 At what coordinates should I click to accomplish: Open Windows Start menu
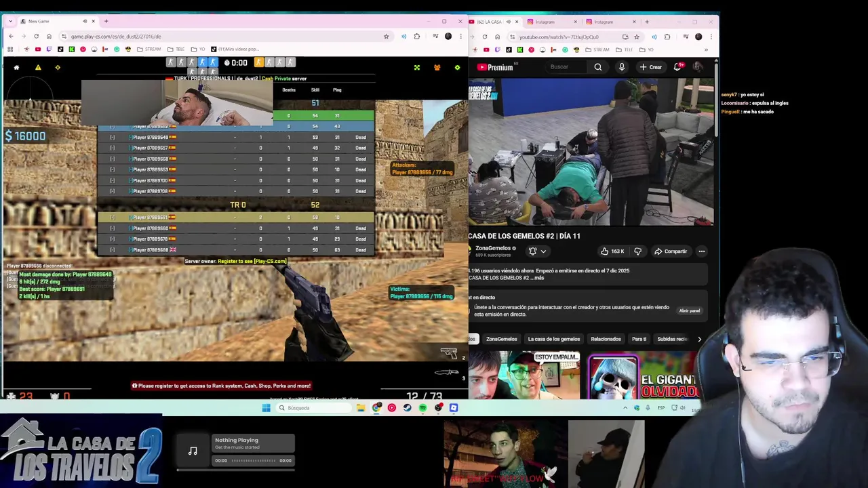click(267, 408)
